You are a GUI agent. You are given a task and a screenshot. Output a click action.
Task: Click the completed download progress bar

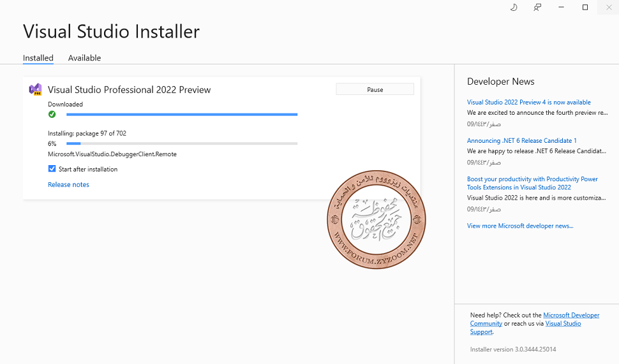click(x=182, y=115)
